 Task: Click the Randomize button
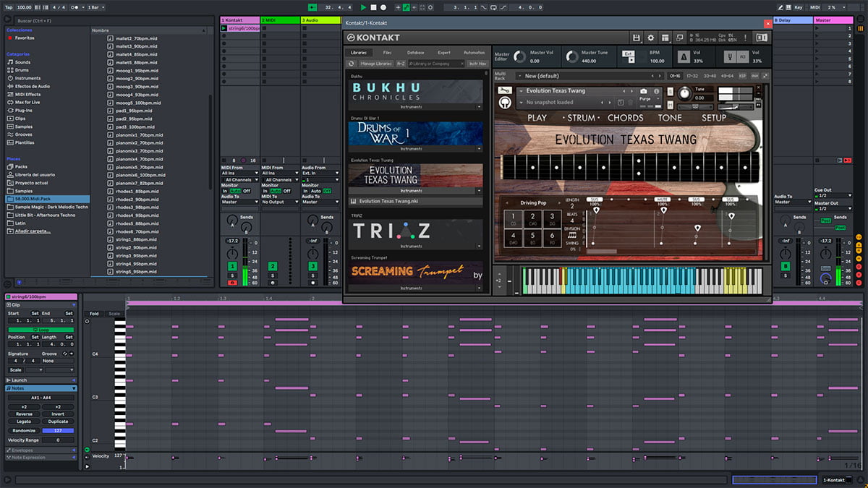[24, 430]
